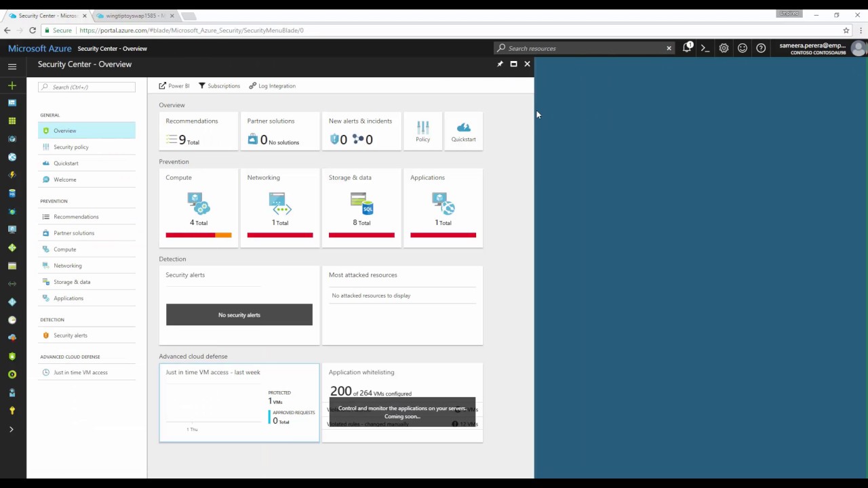Reload the page with the refresh button

point(33,30)
